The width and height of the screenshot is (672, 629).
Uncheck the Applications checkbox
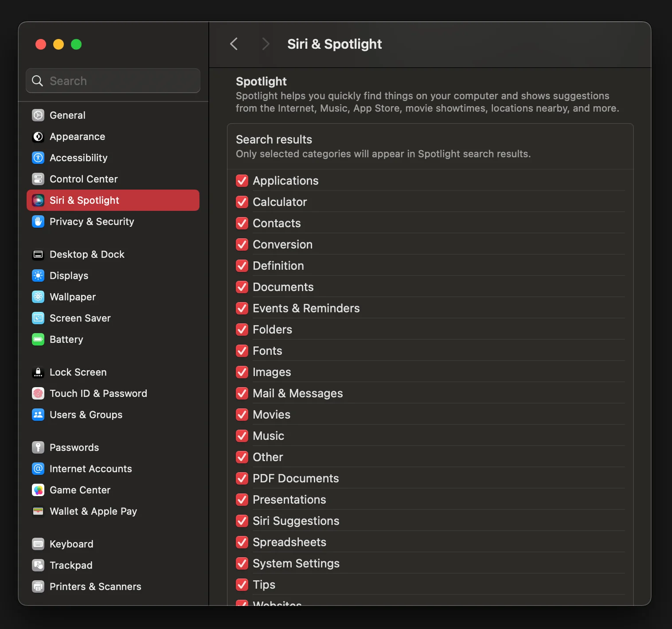(x=242, y=181)
